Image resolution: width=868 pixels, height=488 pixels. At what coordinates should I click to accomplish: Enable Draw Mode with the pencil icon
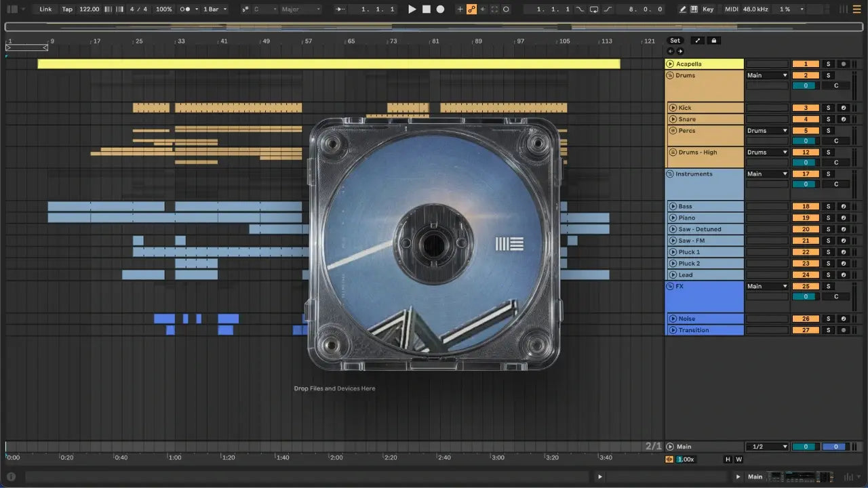[683, 9]
